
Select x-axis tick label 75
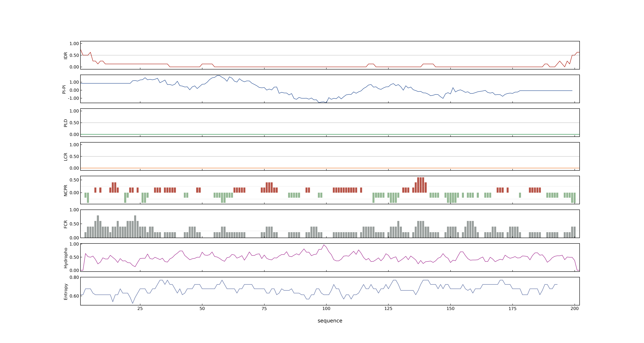[264, 308]
